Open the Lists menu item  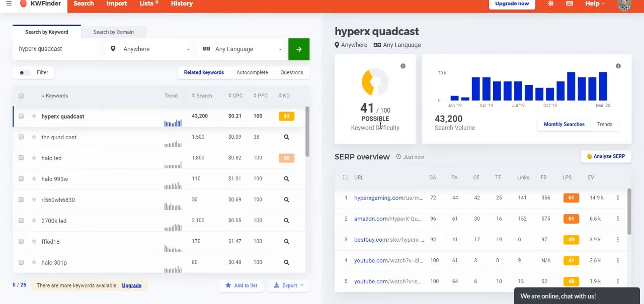pos(148,4)
